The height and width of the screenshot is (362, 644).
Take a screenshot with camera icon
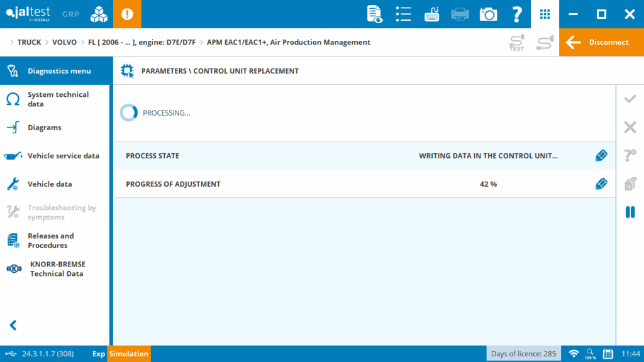[488, 14]
